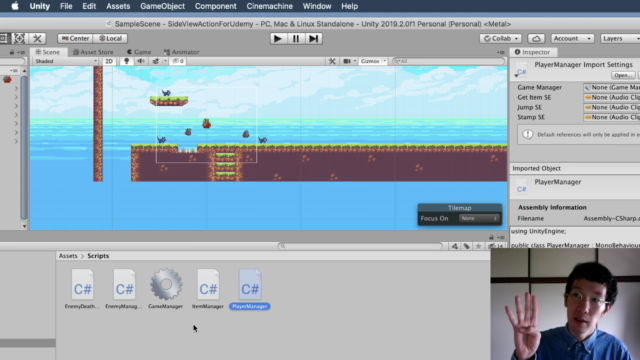Click search by type icon
Viewport: 640px width, 360px height.
454,246
